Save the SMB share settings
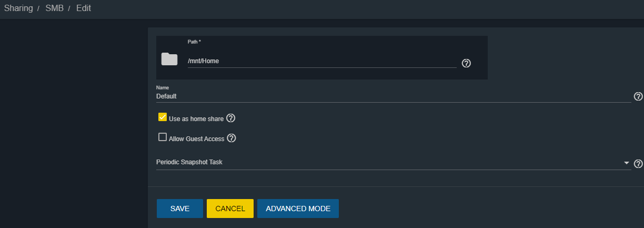The image size is (644, 228). pyautogui.click(x=179, y=209)
